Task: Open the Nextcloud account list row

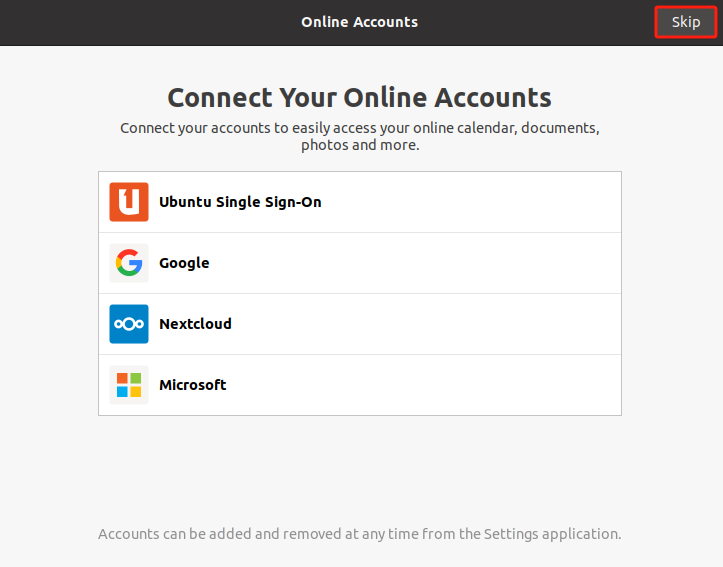Action: click(360, 324)
